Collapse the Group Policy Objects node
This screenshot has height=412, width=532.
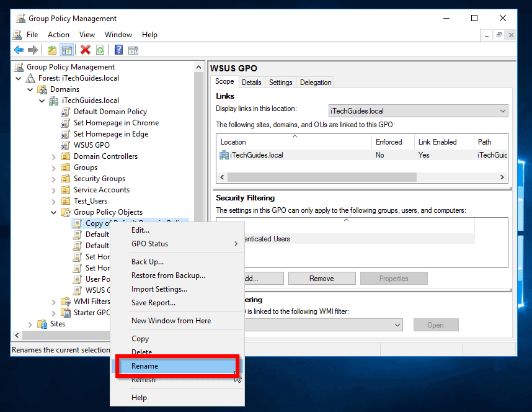pyautogui.click(x=54, y=212)
